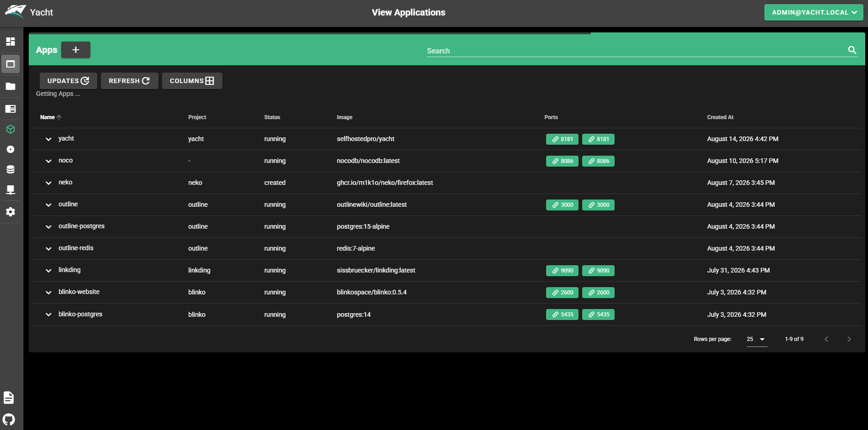The width and height of the screenshot is (868, 430).
Task: Click the Yacht logo in the header
Action: 15,12
